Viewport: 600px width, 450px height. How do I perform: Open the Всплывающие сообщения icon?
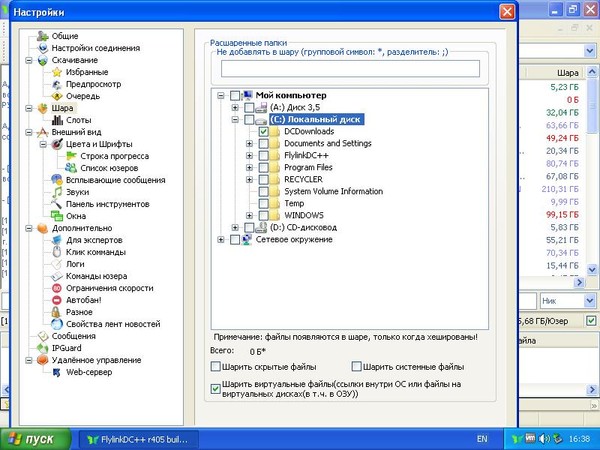[57, 180]
